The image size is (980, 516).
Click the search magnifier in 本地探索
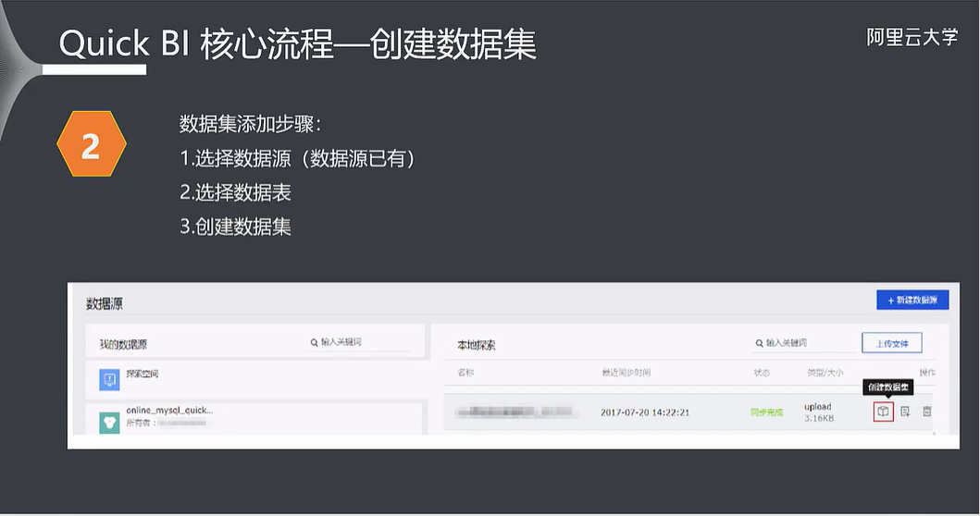coord(760,343)
